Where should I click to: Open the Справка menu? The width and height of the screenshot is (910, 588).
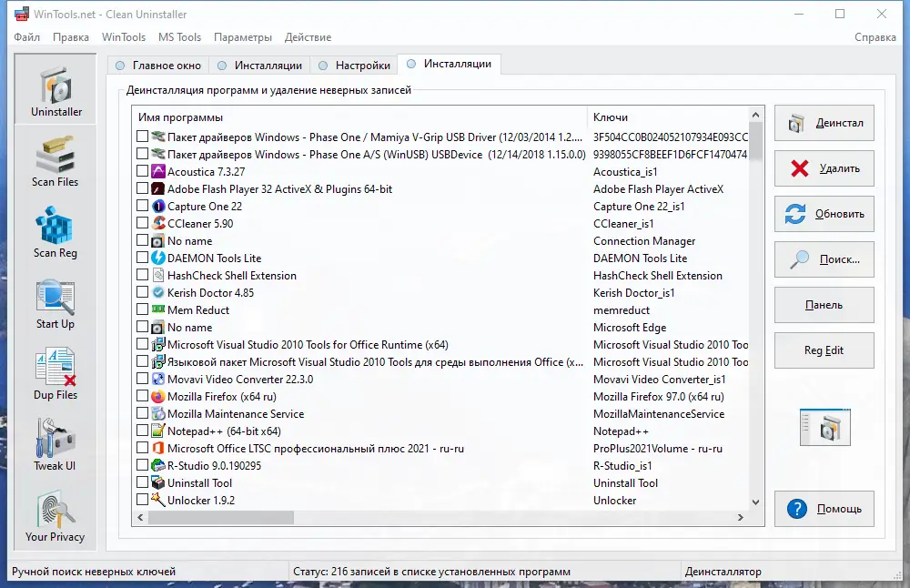(x=875, y=37)
